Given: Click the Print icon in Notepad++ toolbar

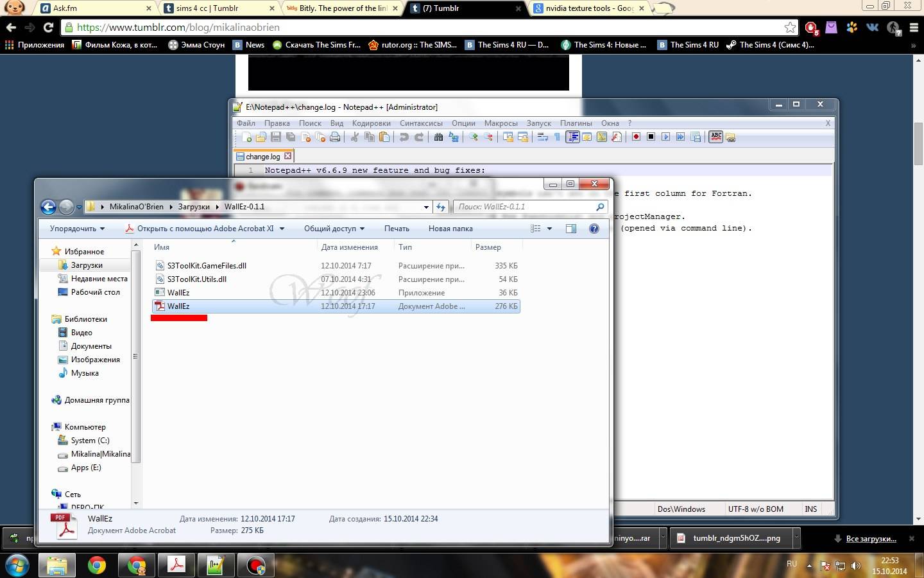Looking at the screenshot, I should tap(335, 137).
